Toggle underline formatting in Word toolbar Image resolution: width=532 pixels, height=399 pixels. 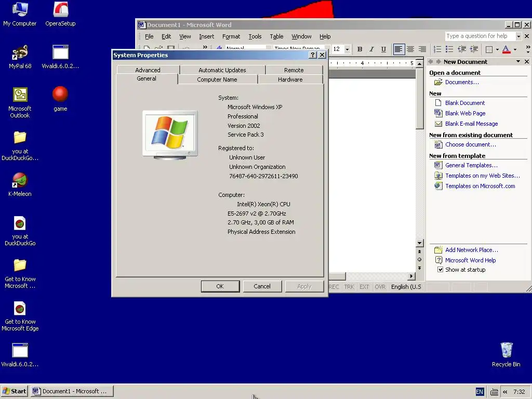click(383, 49)
